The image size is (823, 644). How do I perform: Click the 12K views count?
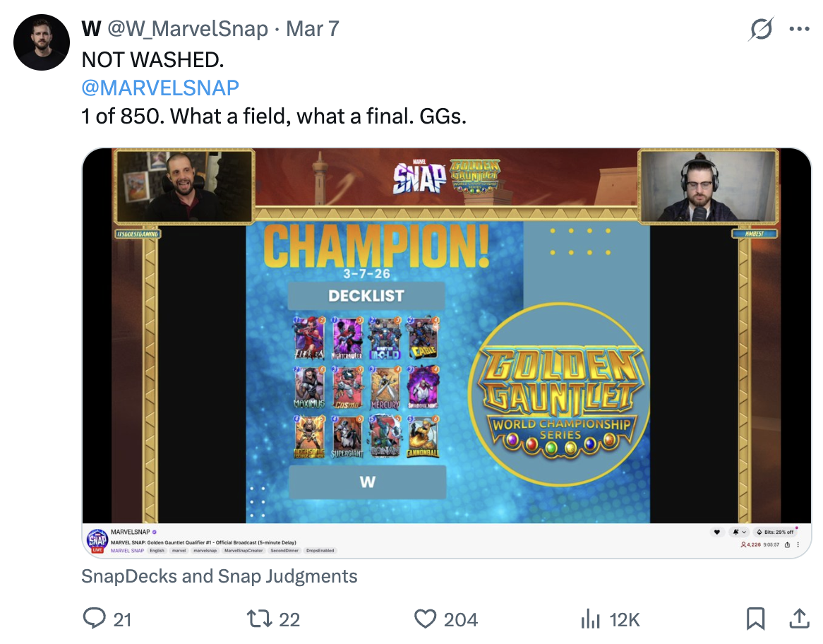coord(625,619)
